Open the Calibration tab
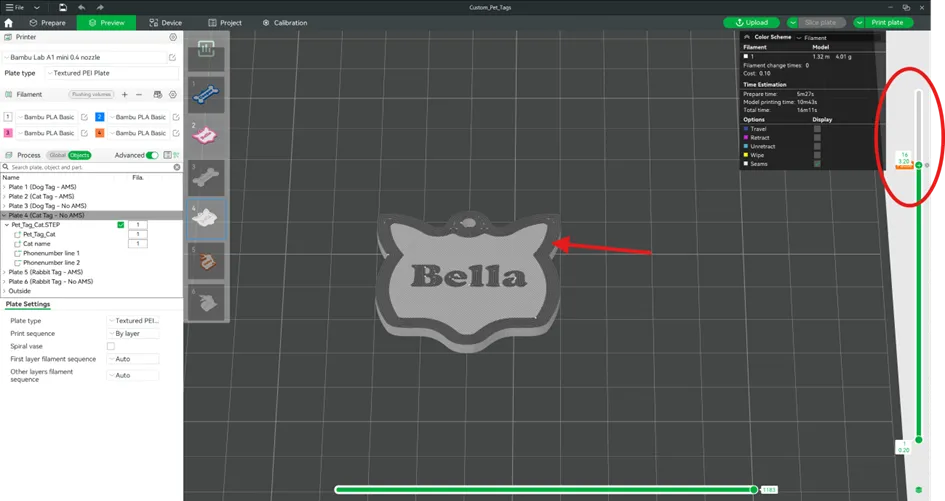Viewport: 945px width, 501px height. [x=285, y=23]
